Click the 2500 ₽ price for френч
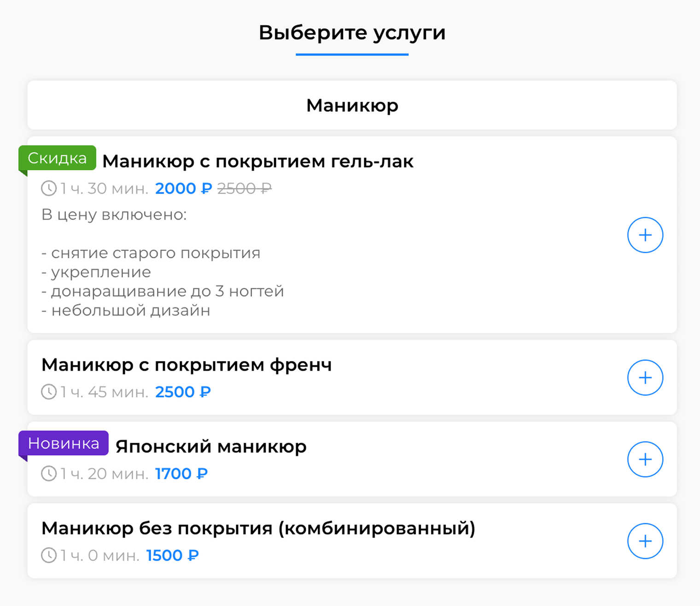700x606 pixels. (183, 392)
